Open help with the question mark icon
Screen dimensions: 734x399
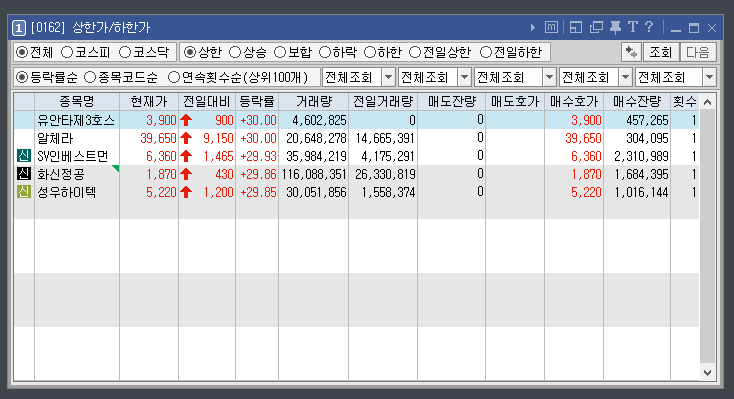click(648, 27)
